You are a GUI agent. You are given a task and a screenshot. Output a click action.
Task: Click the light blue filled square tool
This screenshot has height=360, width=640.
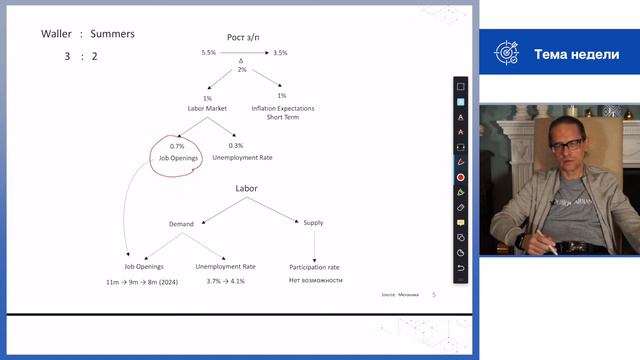(x=460, y=102)
